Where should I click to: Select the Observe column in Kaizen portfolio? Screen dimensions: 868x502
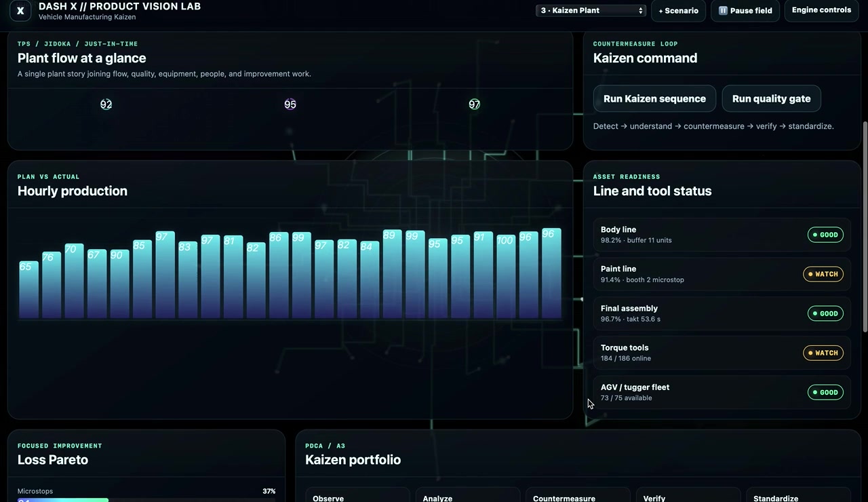click(357, 495)
